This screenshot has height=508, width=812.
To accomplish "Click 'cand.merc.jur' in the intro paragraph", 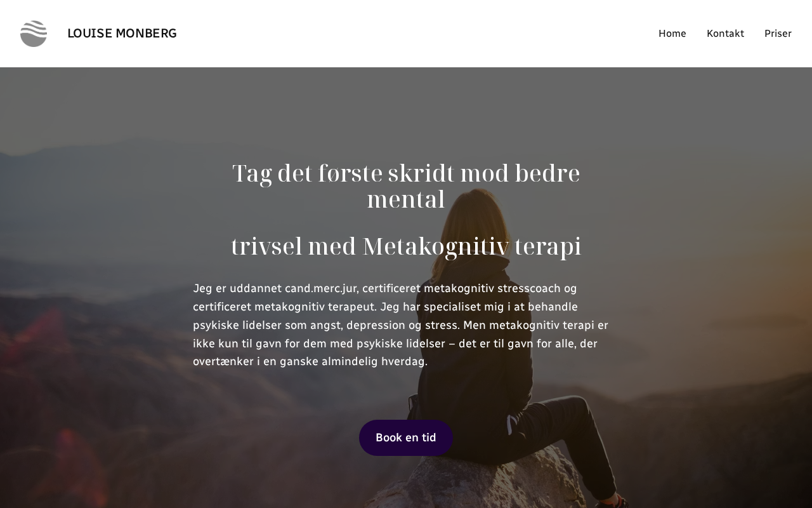I will click(x=322, y=289).
